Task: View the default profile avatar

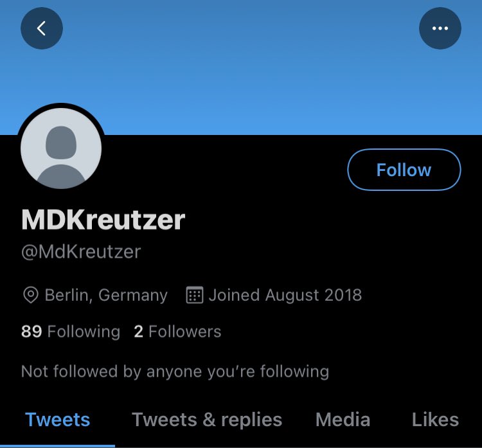Action: 61,148
